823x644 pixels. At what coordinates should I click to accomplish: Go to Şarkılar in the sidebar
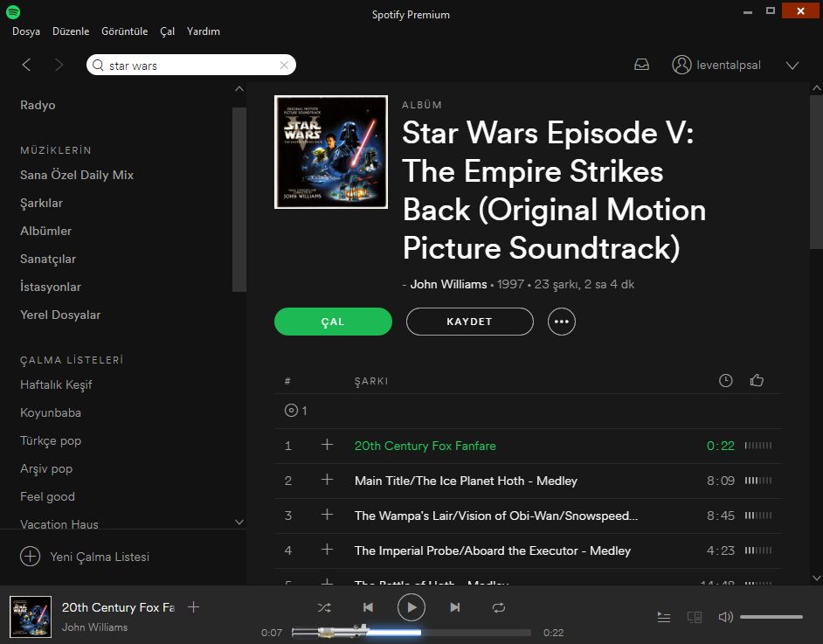tap(41, 203)
